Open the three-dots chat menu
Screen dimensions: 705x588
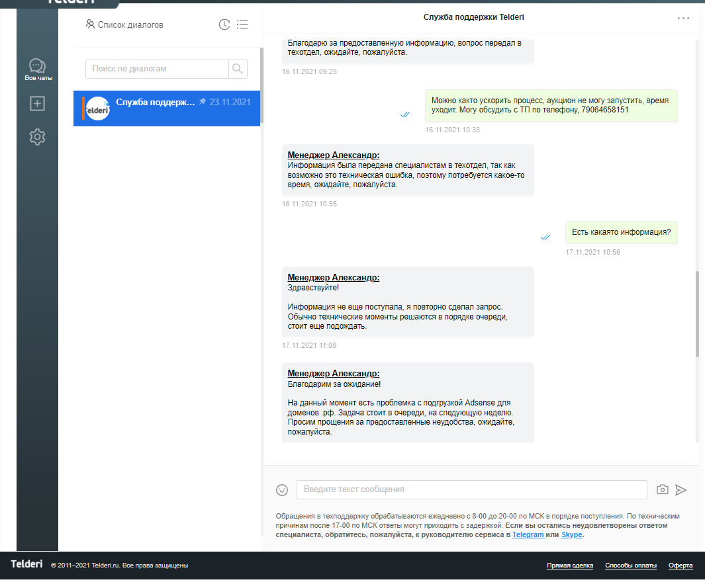click(683, 18)
